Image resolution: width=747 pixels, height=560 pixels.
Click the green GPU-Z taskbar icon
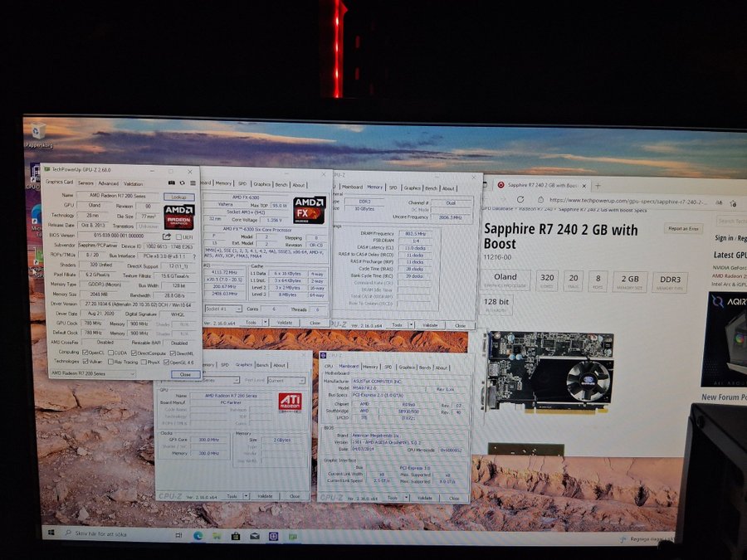pos(292,537)
